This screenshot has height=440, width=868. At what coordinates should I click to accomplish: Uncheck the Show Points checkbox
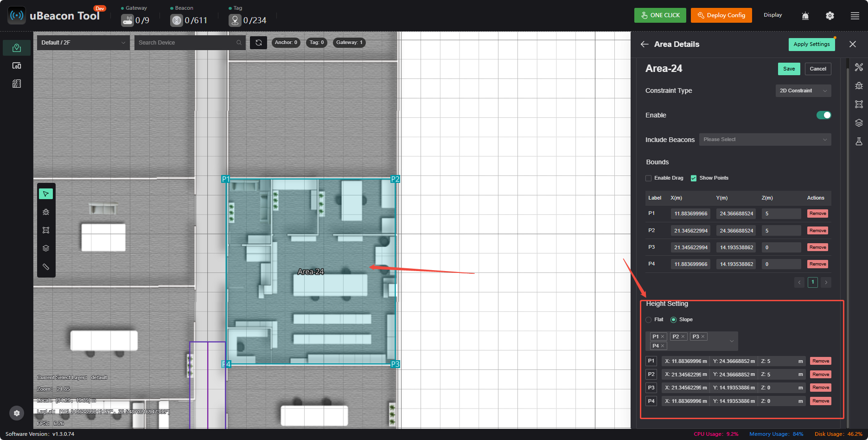694,178
